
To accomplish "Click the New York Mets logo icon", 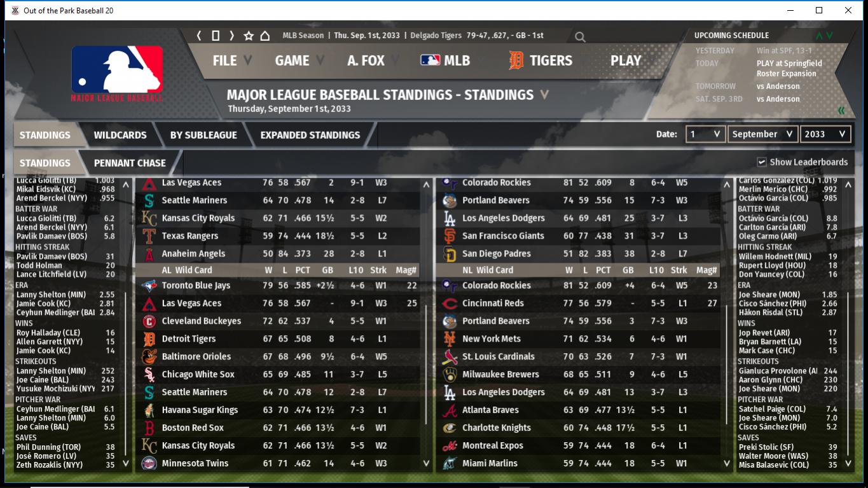I will pyautogui.click(x=450, y=339).
